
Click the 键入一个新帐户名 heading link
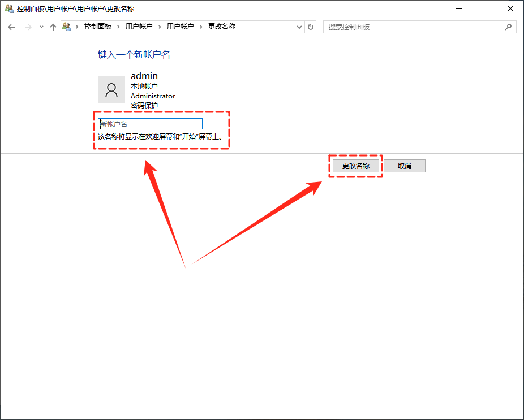[x=134, y=55]
